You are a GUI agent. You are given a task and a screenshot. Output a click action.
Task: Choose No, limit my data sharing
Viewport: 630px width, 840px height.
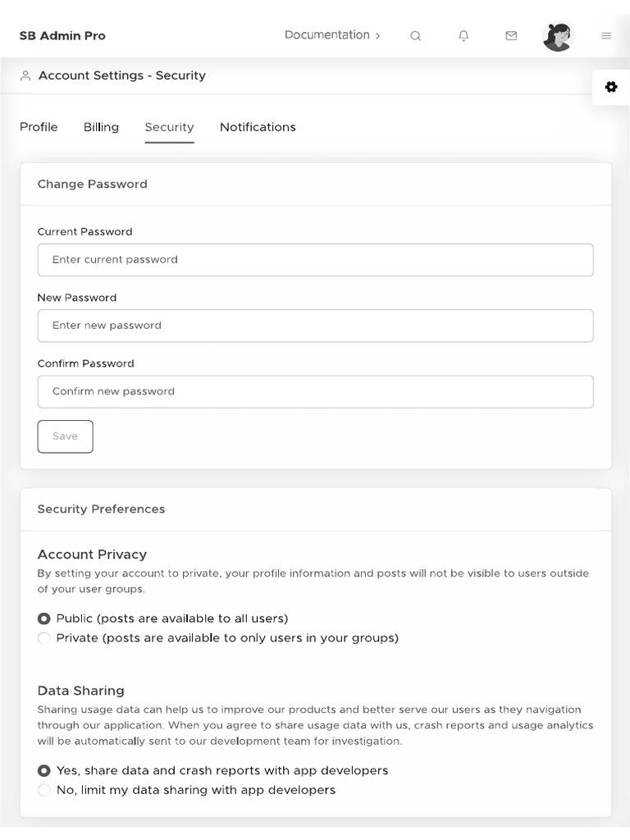click(44, 791)
